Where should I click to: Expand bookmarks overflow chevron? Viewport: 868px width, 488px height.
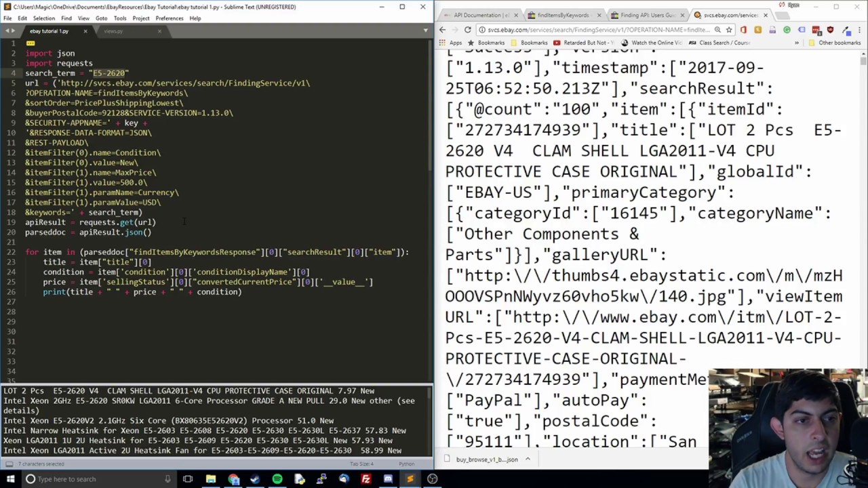coord(797,43)
